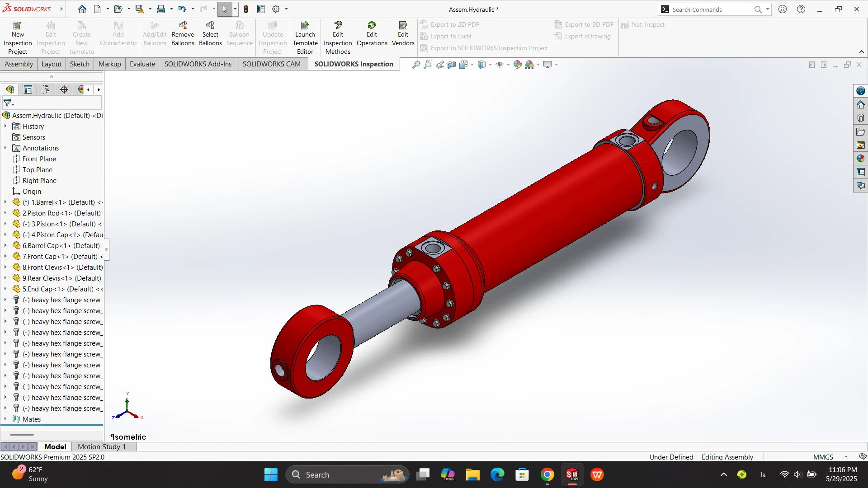Click the tree filter funnel icon
868x488 pixels.
(x=8, y=103)
